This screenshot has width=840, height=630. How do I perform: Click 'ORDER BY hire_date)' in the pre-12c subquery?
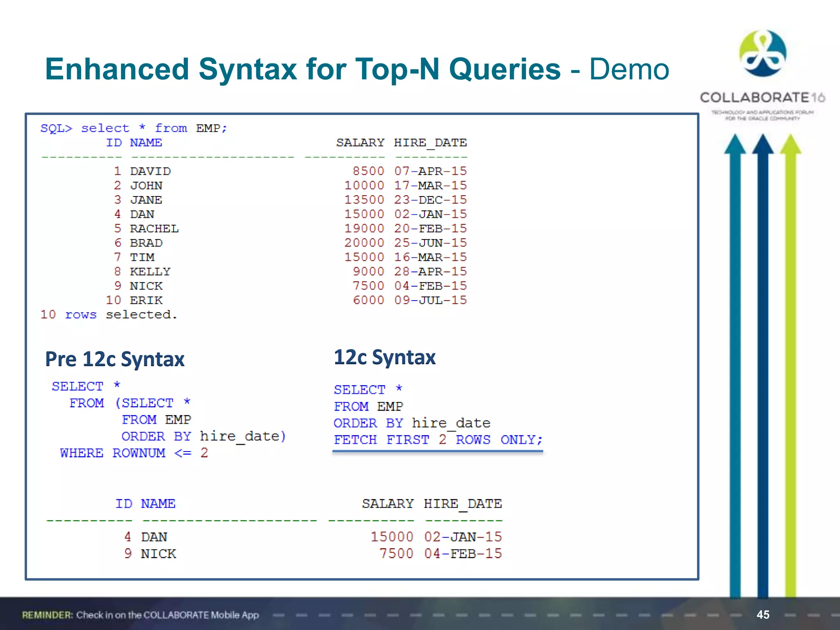(x=204, y=436)
